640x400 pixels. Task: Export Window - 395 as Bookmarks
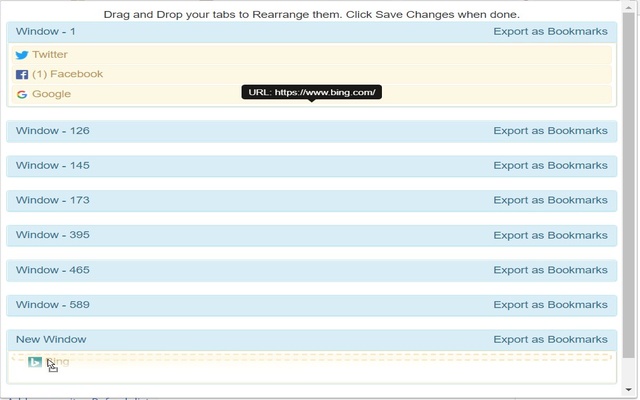550,235
